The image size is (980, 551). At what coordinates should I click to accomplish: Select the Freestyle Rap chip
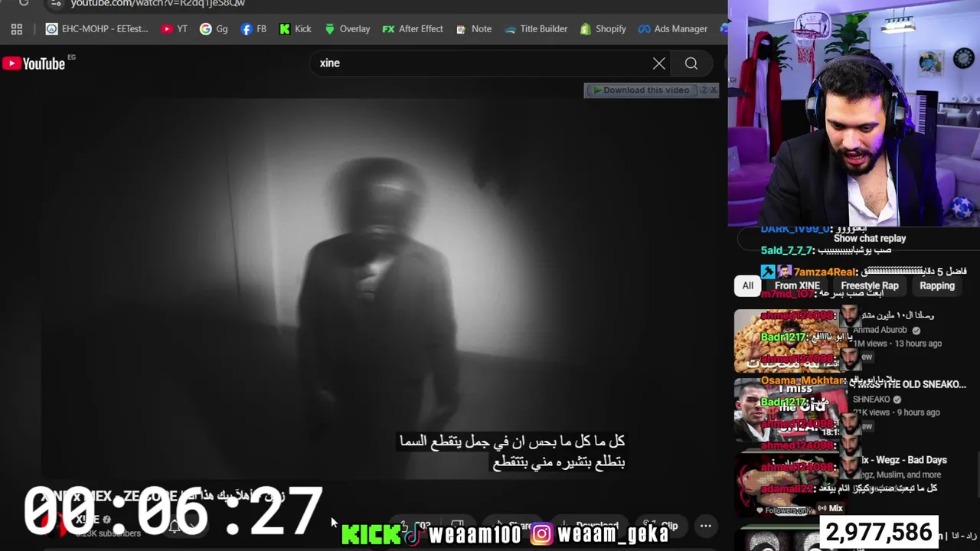(870, 285)
